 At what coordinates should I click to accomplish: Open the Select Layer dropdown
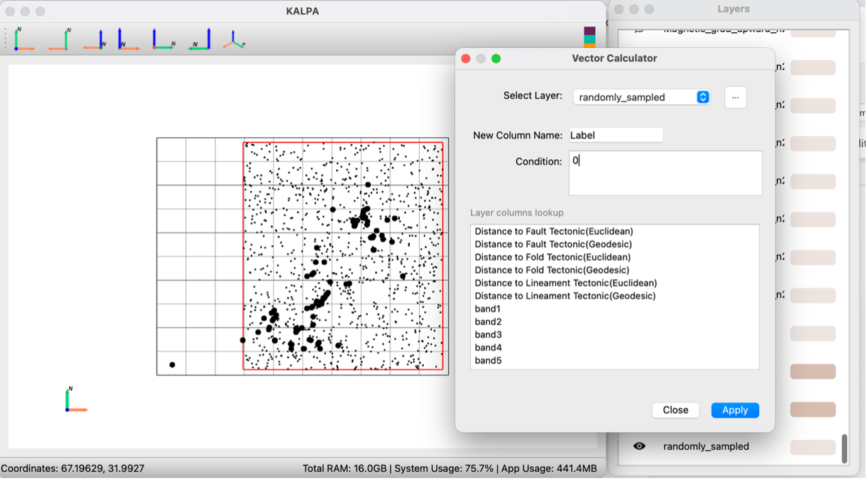coord(641,98)
